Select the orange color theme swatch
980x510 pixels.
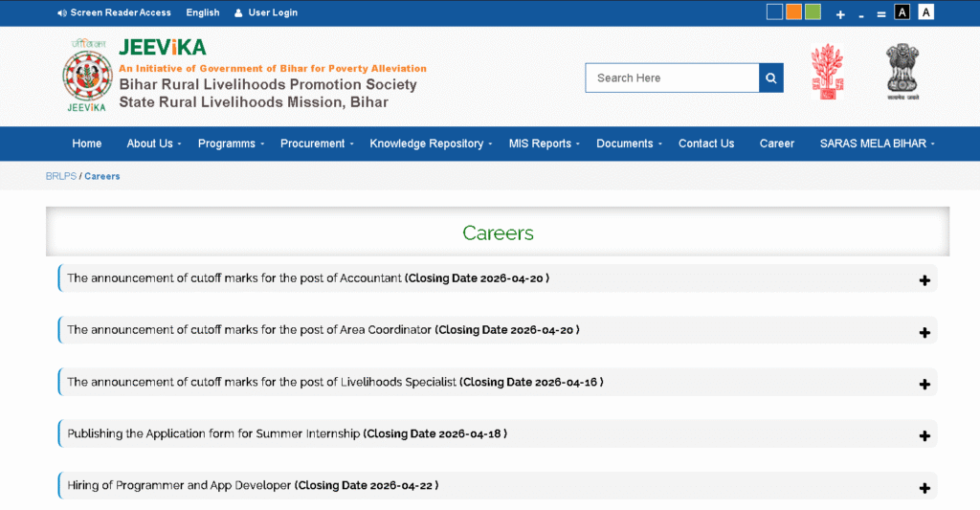click(793, 12)
